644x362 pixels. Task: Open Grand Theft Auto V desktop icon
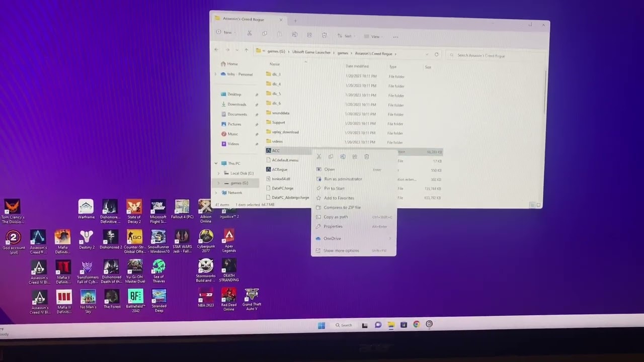tap(251, 300)
